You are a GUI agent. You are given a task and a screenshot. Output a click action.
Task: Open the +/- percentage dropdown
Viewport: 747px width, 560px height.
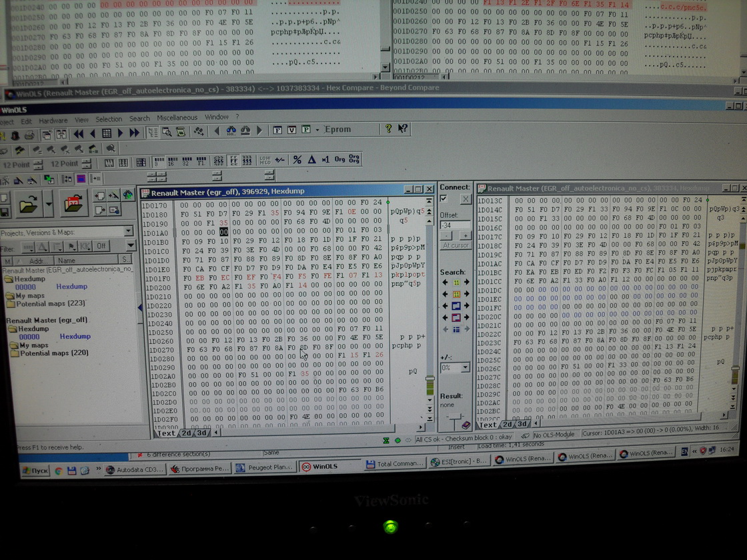click(465, 368)
